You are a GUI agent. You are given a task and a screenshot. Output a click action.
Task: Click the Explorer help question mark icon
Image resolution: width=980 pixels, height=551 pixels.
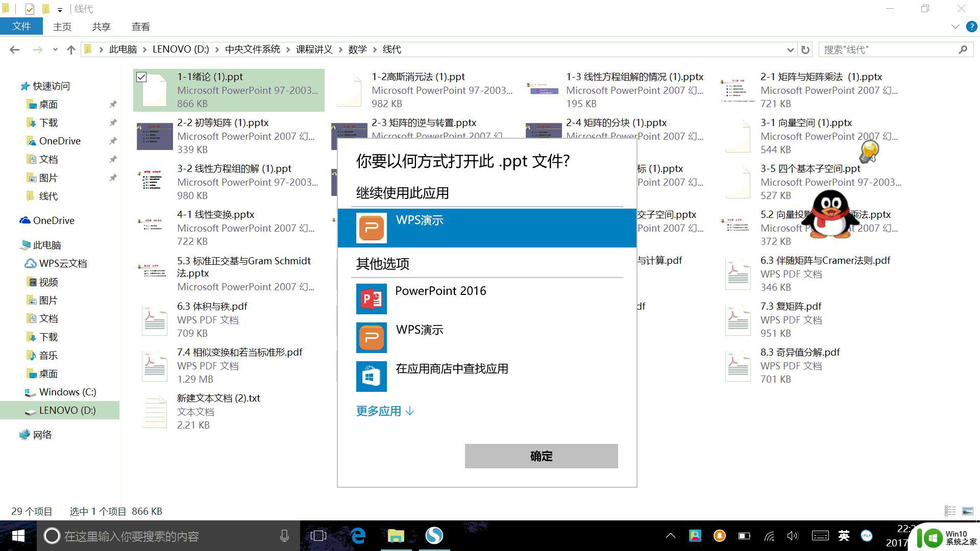click(971, 27)
